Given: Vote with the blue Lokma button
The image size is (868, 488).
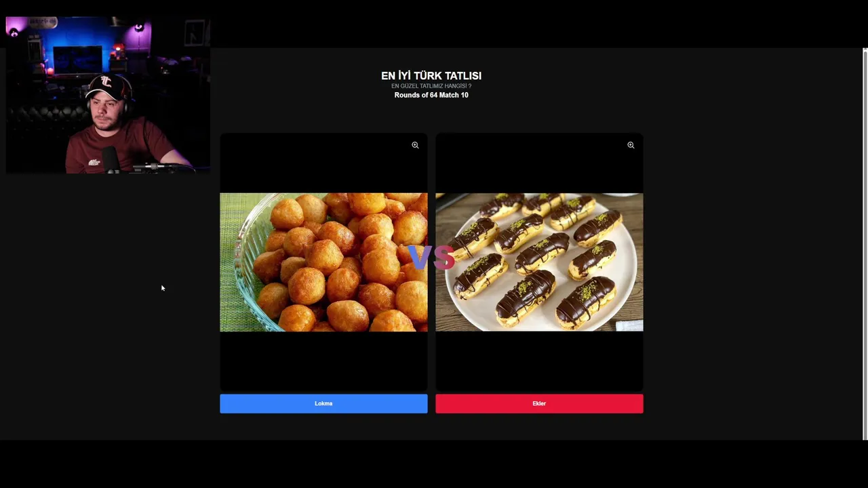Looking at the screenshot, I should [323, 403].
